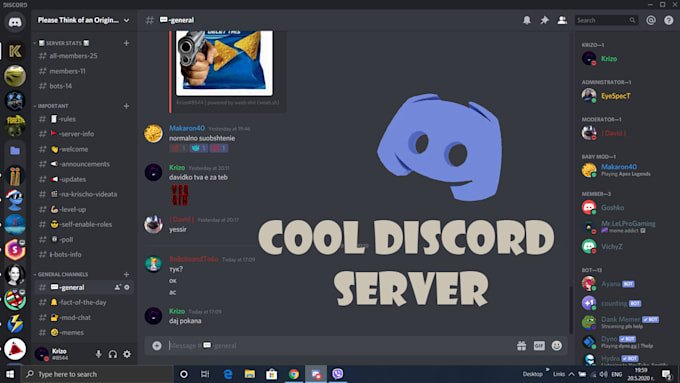680x383 pixels.
Task: Toggle member list icon
Action: point(562,20)
